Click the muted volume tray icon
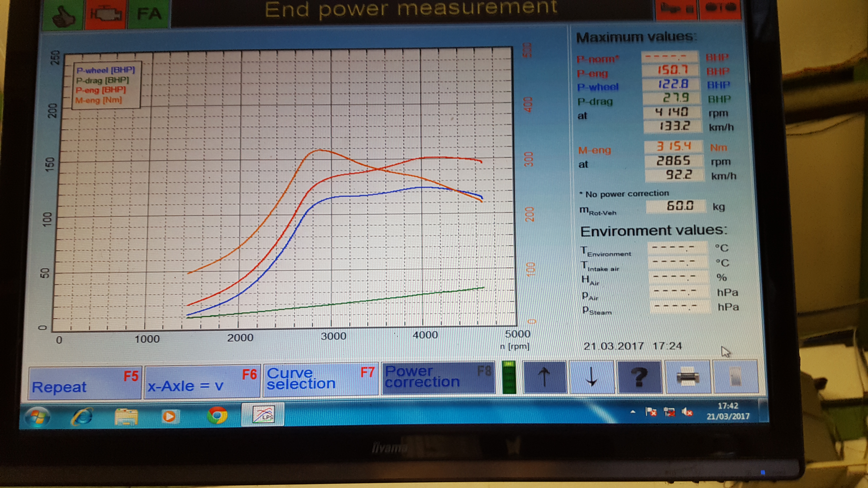The height and width of the screenshot is (488, 868). (687, 412)
